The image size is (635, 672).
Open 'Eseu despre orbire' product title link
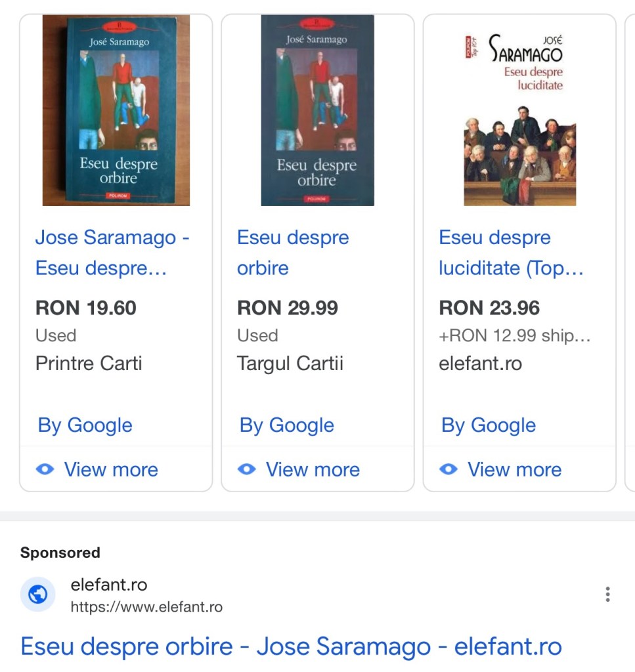(293, 253)
